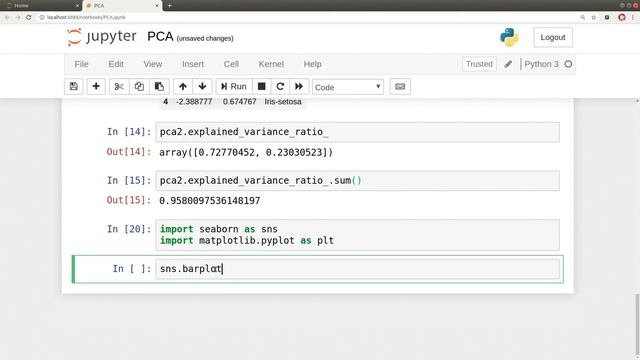Open the File menu
This screenshot has height=360, width=640.
point(81,64)
